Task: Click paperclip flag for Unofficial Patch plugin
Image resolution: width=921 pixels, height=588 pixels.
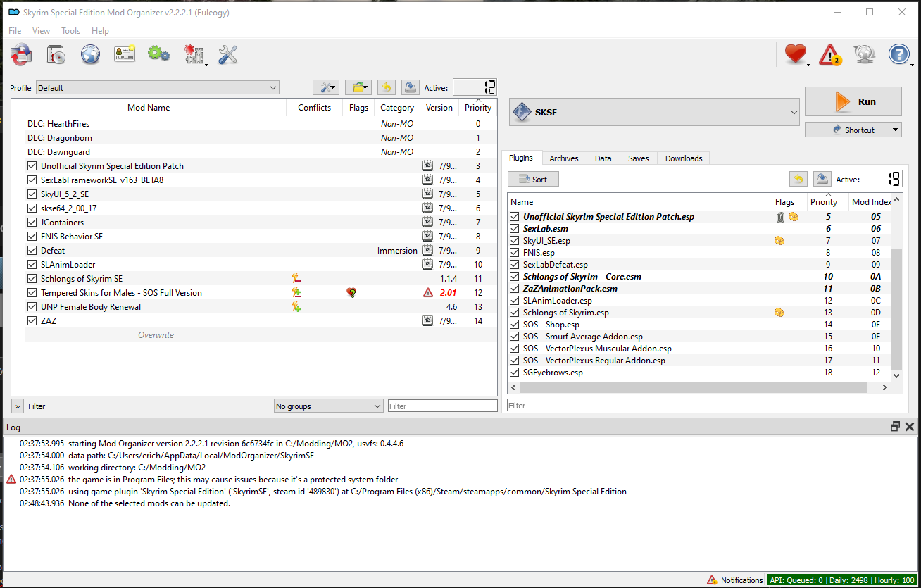Action: pyautogui.click(x=780, y=217)
